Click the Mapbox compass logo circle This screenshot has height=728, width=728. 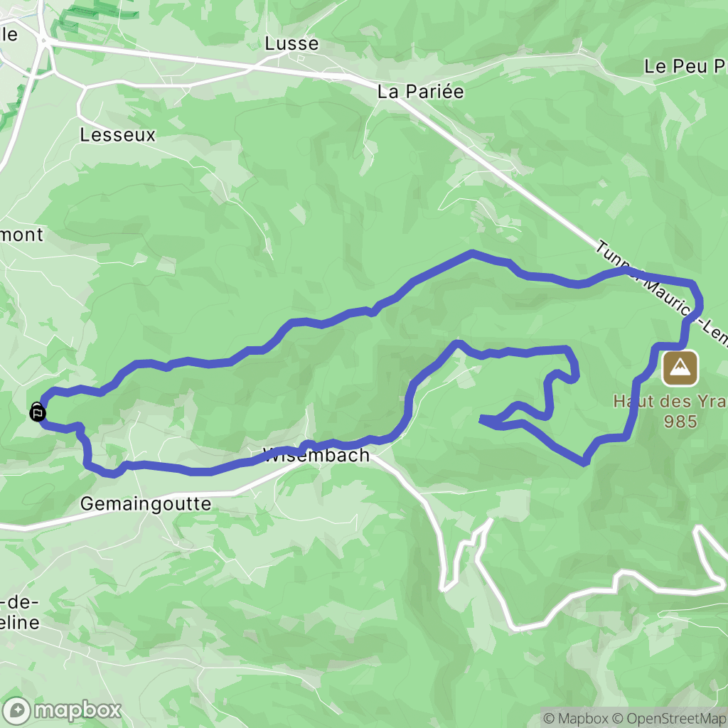(17, 710)
